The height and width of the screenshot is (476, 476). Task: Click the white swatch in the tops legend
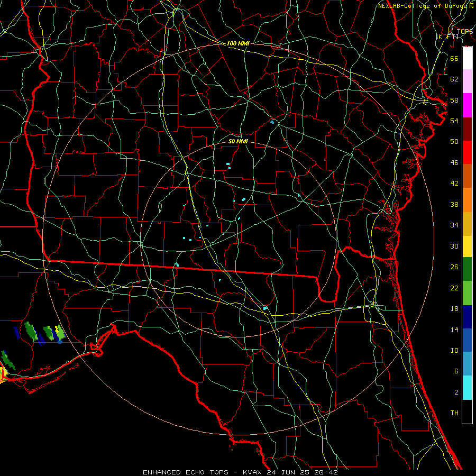[467, 58]
